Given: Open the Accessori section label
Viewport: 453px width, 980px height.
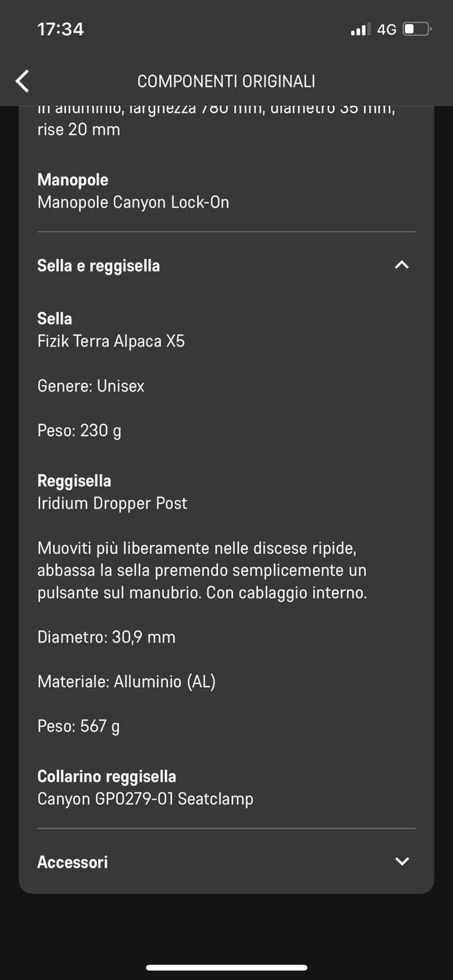Looking at the screenshot, I should (72, 862).
